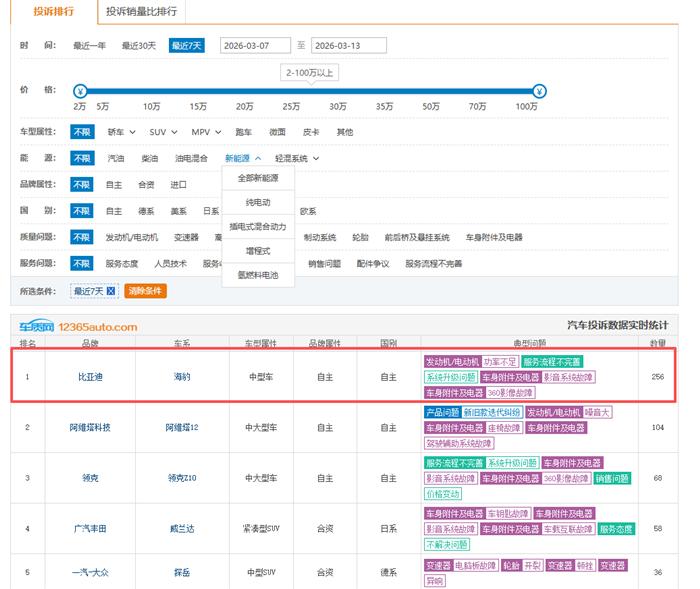
Task: Select the 投诉排行 tab
Action: pyautogui.click(x=52, y=12)
